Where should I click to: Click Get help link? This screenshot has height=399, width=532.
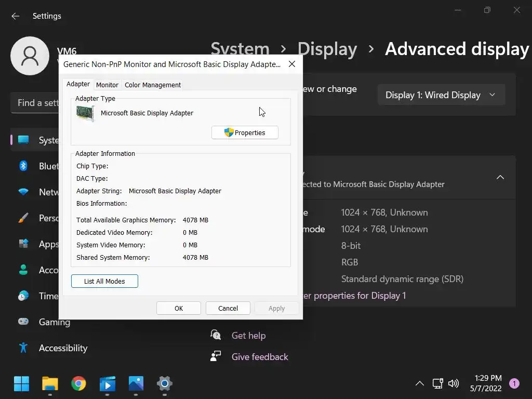249,336
